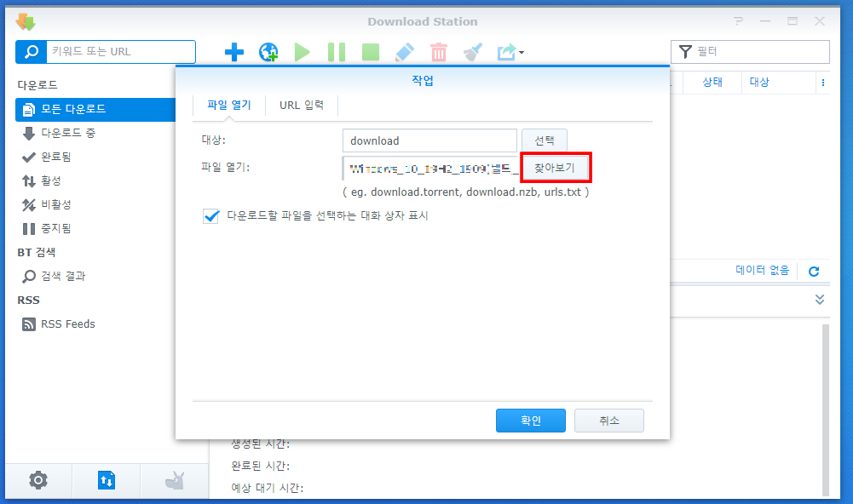Focus the filter field

point(750,52)
